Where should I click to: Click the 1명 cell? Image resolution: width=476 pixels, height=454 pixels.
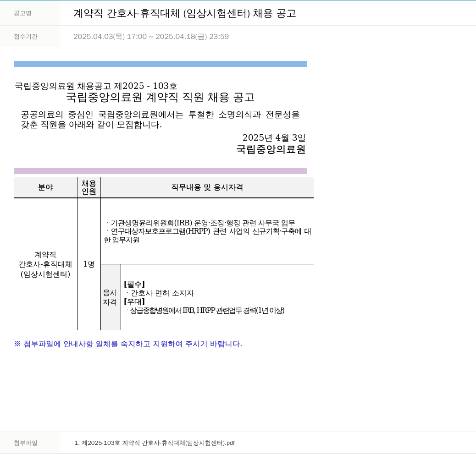[x=89, y=264]
